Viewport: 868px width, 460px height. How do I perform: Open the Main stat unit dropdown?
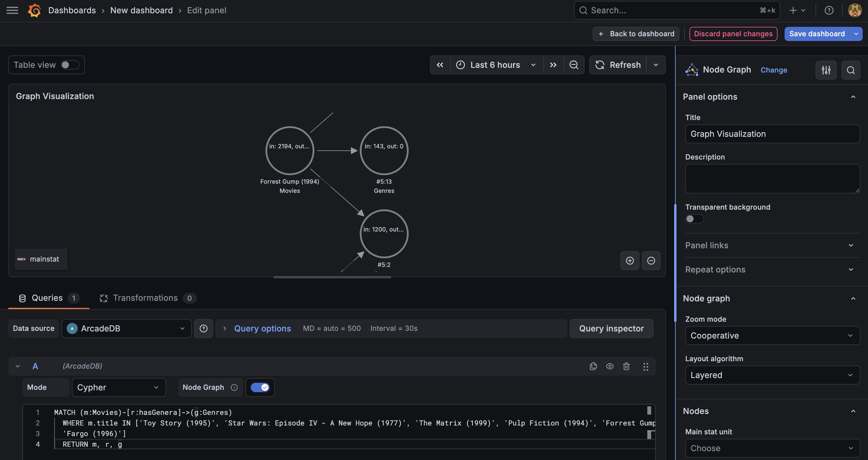pos(772,448)
